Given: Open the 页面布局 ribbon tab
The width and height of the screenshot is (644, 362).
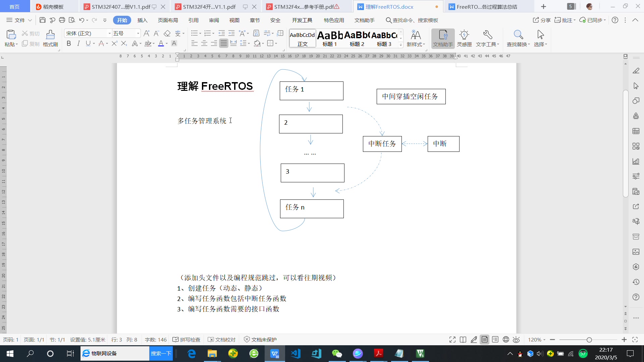Looking at the screenshot, I should (168, 20).
